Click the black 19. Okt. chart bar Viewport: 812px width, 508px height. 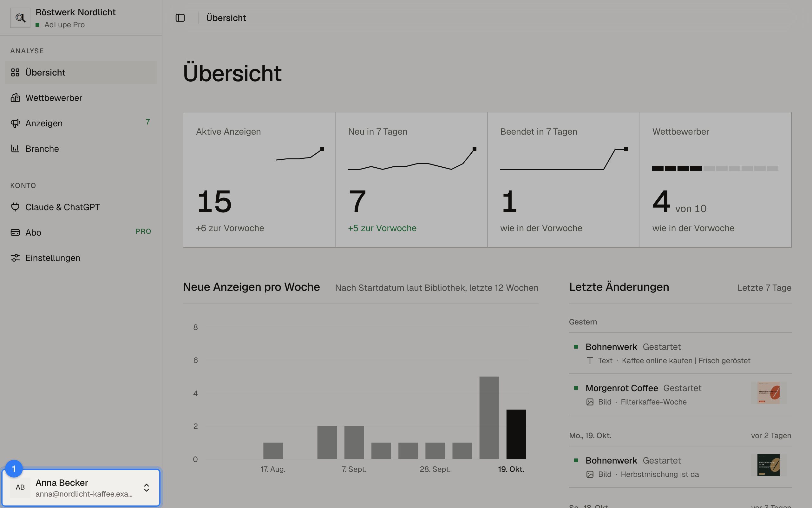point(516,434)
